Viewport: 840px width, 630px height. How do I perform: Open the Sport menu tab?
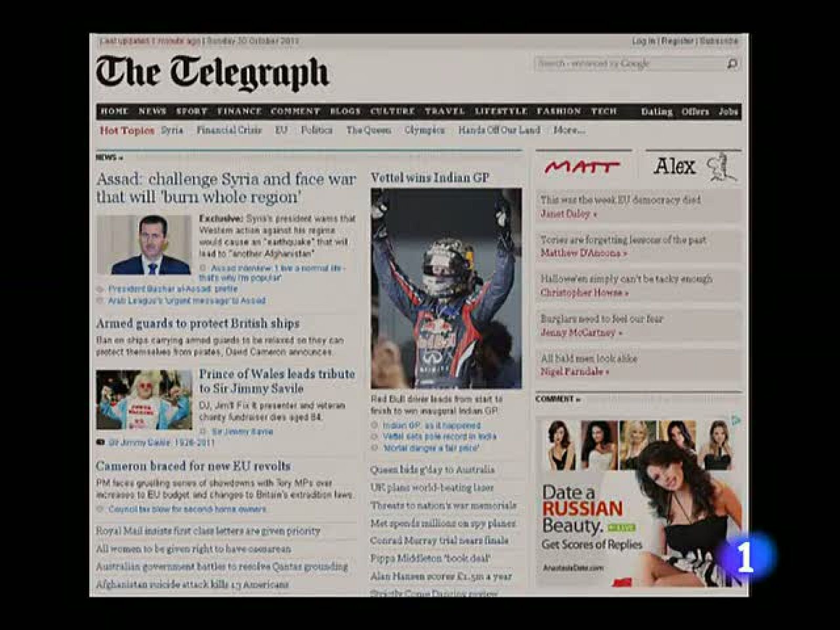[x=192, y=111]
